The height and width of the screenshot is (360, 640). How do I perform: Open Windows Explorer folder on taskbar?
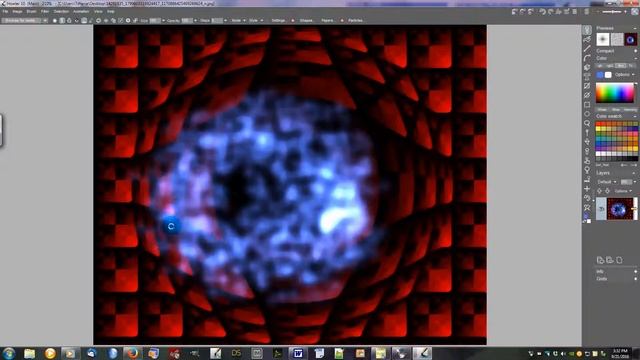[x=29, y=353]
